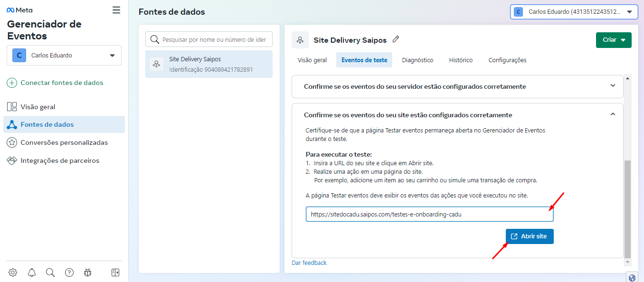Click the Fontes de dados triangle icon
The height and width of the screenshot is (282, 644).
pos(12,124)
